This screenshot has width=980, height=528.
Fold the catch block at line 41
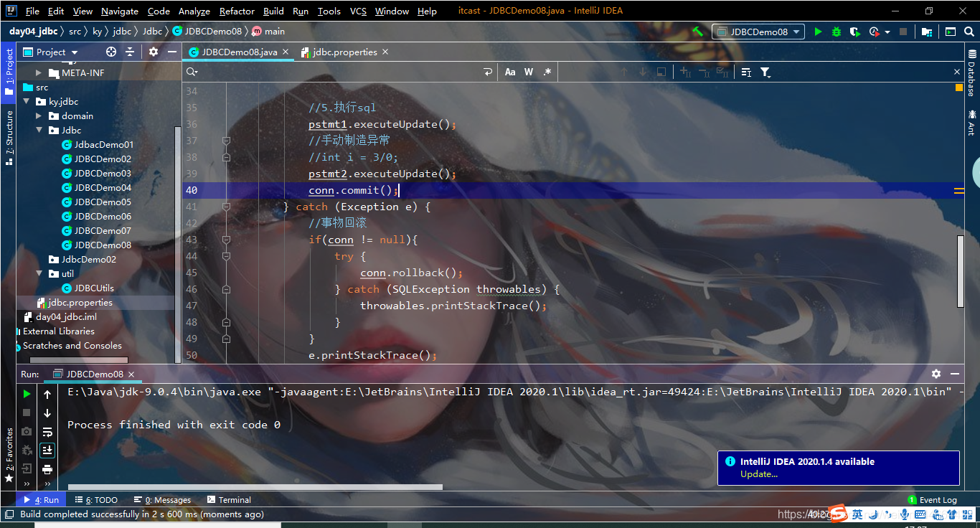(x=226, y=207)
